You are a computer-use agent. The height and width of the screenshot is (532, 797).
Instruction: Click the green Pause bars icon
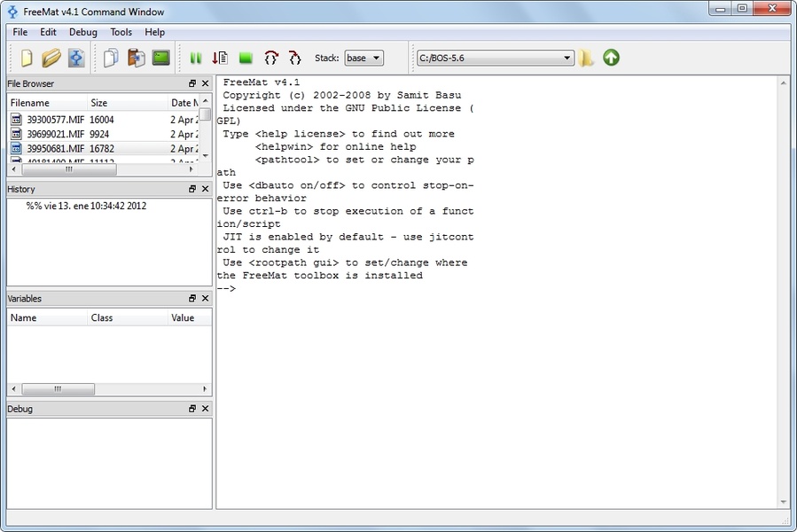[x=196, y=58]
